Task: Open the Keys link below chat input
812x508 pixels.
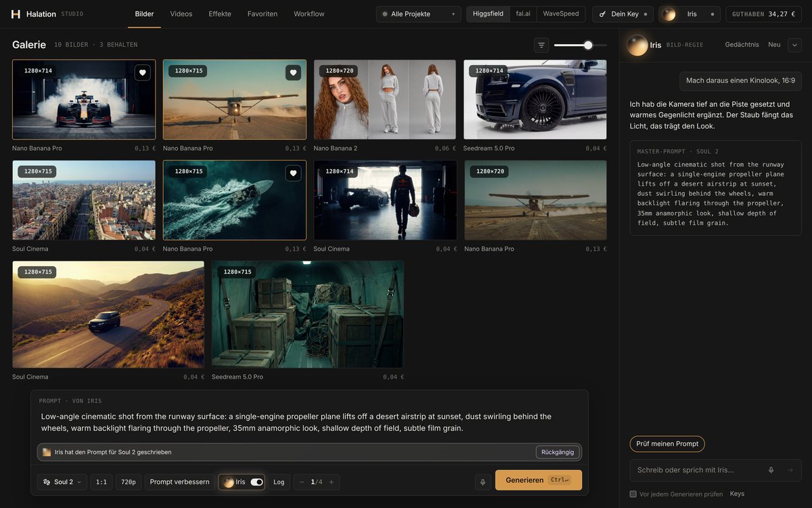Action: pos(737,494)
